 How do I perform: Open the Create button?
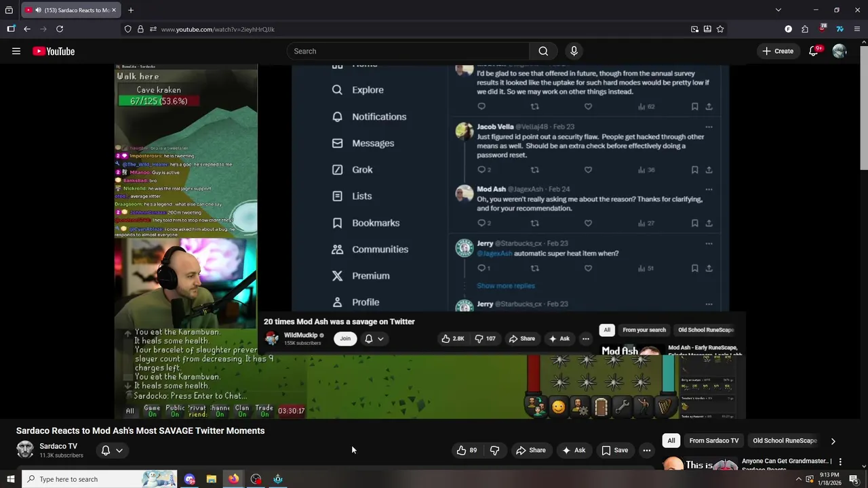point(778,51)
